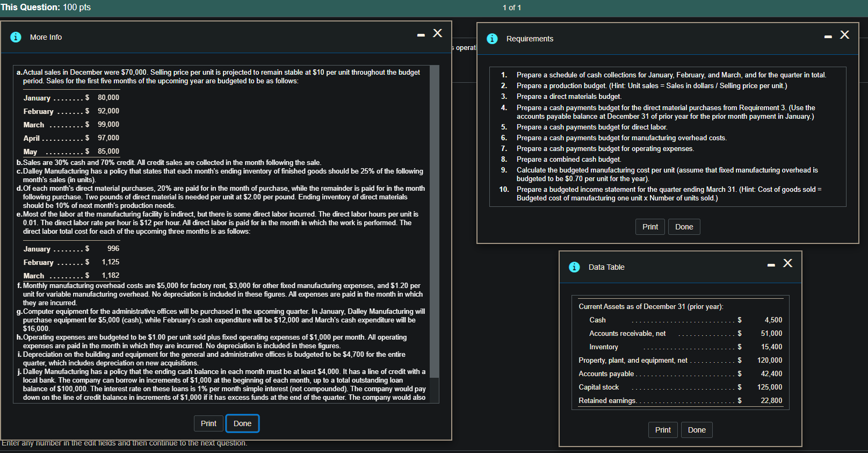Select February direct labor cost 1,125
The height and width of the screenshot is (453, 868).
coord(111,262)
